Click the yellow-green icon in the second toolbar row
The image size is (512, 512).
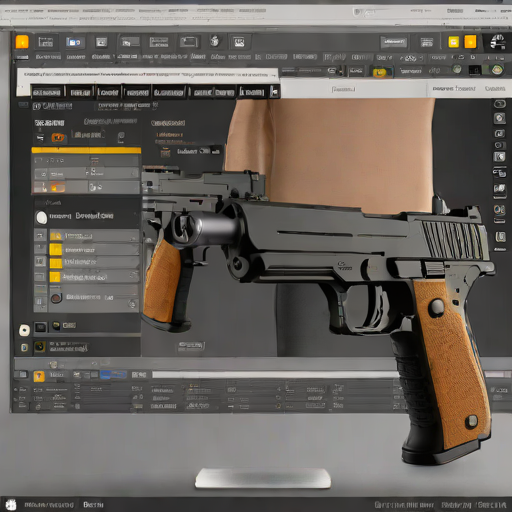coord(380,72)
